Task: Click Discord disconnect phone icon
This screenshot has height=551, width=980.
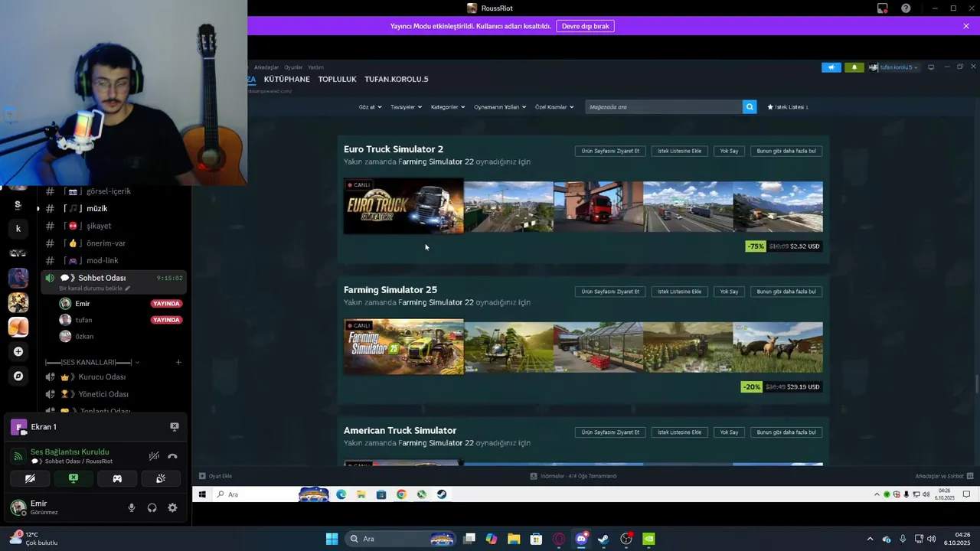Action: 172,456
